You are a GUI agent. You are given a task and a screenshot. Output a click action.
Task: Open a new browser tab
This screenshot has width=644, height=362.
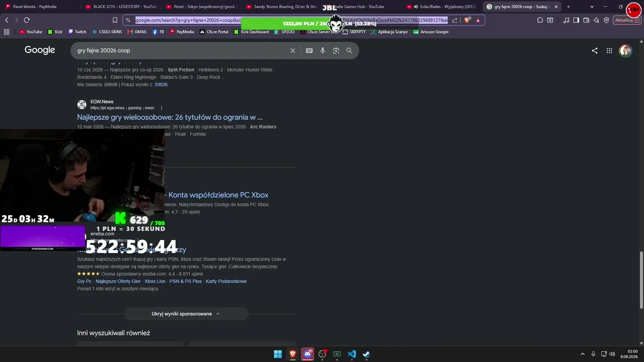click(569, 7)
